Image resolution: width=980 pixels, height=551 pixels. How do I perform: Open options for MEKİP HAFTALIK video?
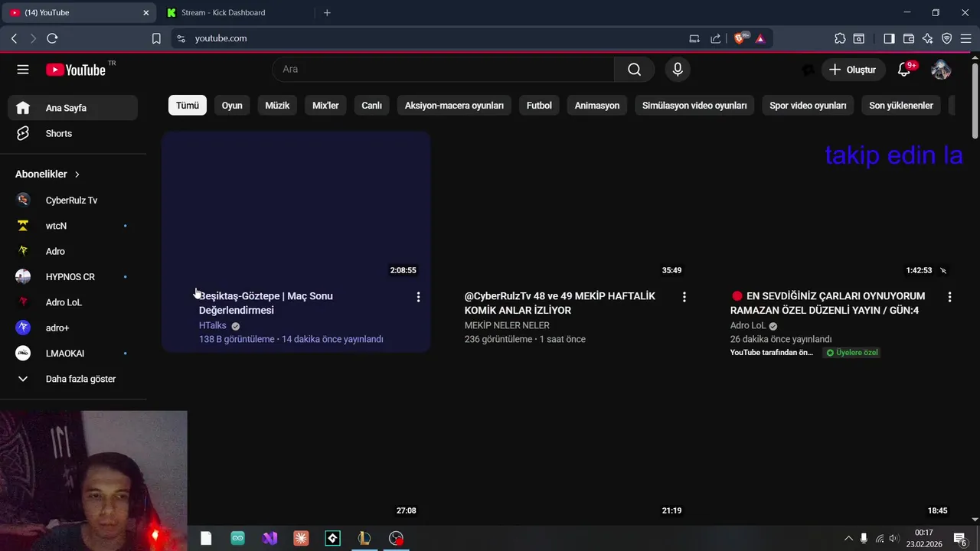point(684,297)
